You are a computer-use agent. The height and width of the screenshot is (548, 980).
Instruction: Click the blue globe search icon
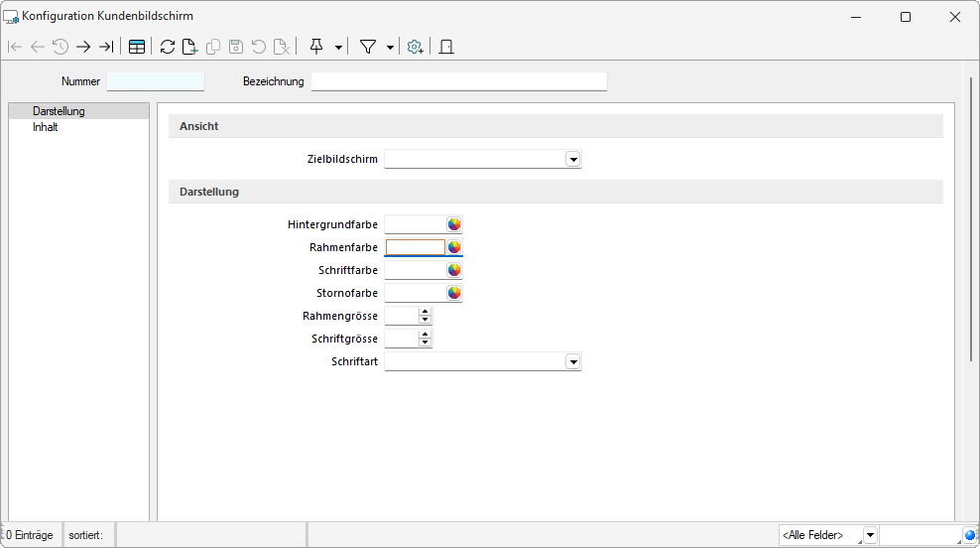[x=970, y=535]
